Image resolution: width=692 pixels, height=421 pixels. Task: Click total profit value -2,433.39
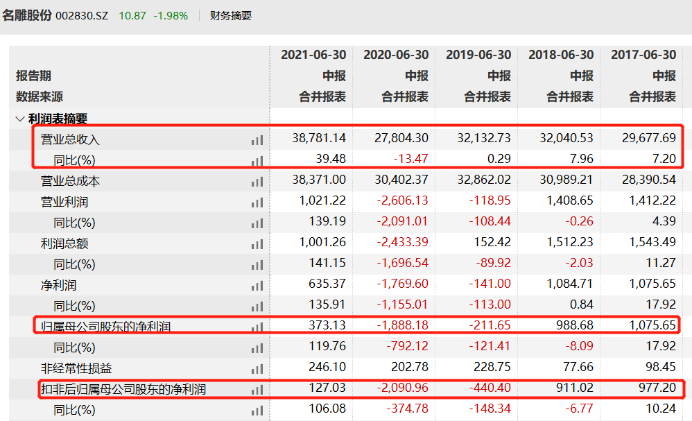(x=402, y=242)
